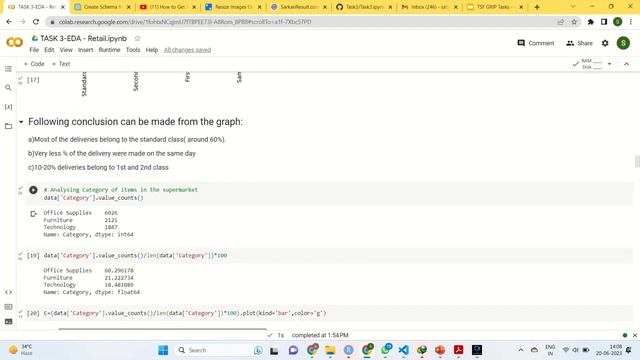Star the TASK 3-EDA notebook
The image size is (640, 360).
point(138,38)
